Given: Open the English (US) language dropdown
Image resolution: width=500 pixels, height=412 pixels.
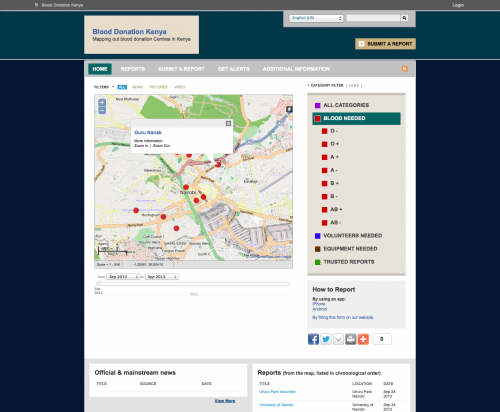Looking at the screenshot, I should (x=316, y=18).
